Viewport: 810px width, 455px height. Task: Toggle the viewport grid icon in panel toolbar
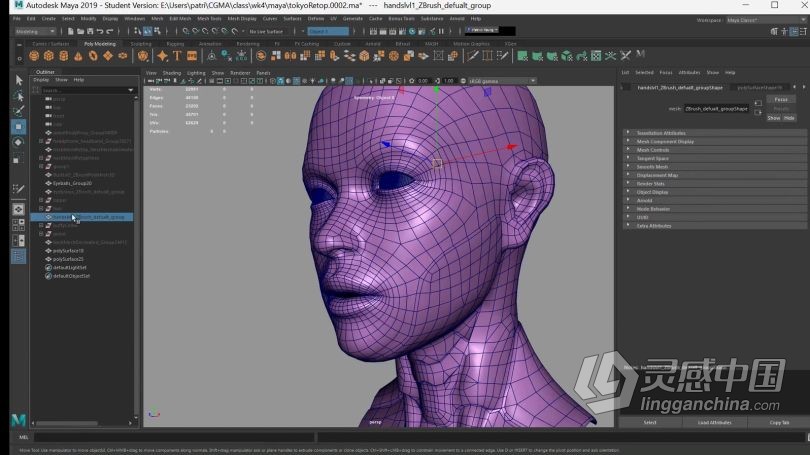tap(211, 81)
